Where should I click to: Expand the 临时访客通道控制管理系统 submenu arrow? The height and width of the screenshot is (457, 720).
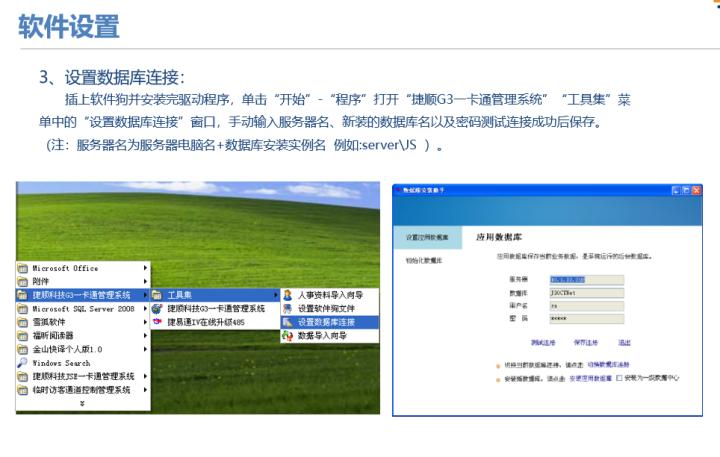click(x=145, y=390)
